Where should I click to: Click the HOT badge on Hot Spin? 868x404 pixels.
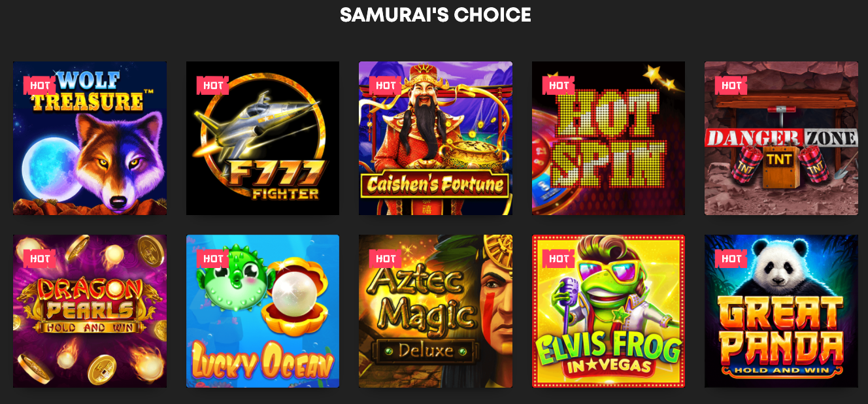[558, 86]
